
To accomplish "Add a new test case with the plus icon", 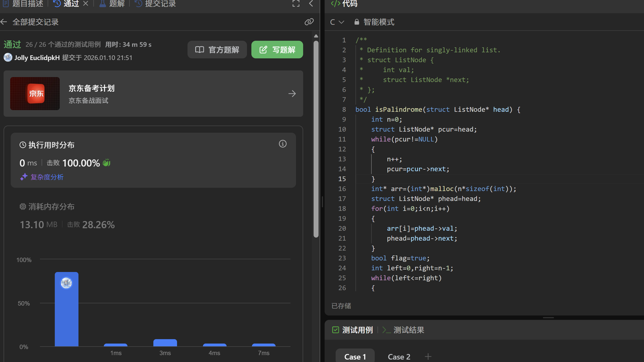I will coord(428,357).
